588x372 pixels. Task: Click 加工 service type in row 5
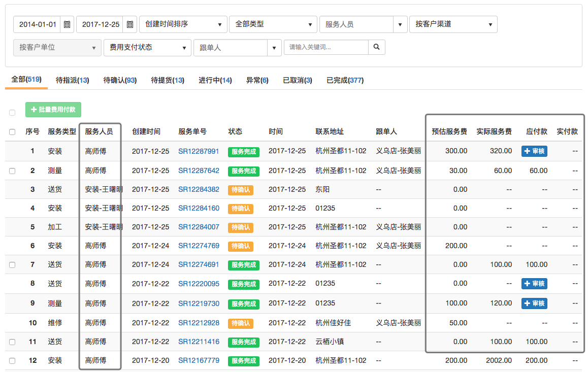click(x=55, y=227)
